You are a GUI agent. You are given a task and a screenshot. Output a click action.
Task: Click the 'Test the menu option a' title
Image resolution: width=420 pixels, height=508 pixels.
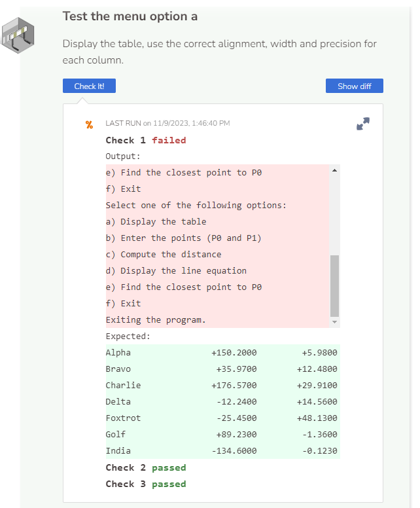(x=130, y=16)
